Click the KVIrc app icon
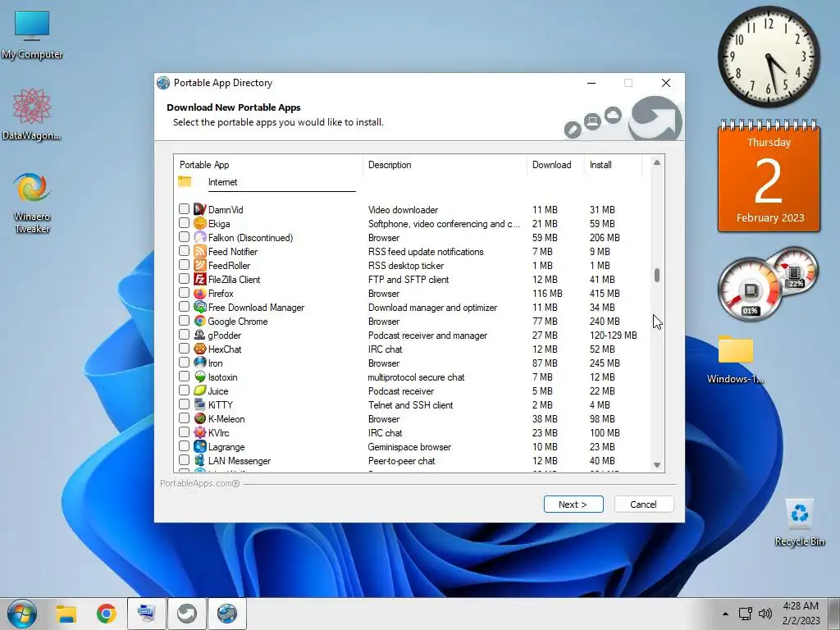The height and width of the screenshot is (630, 840). (200, 432)
